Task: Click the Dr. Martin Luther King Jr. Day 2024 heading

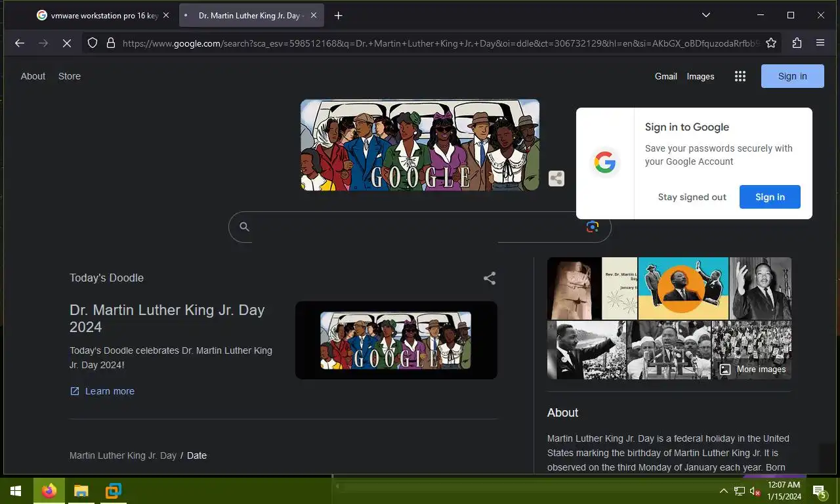Action: pos(167,318)
